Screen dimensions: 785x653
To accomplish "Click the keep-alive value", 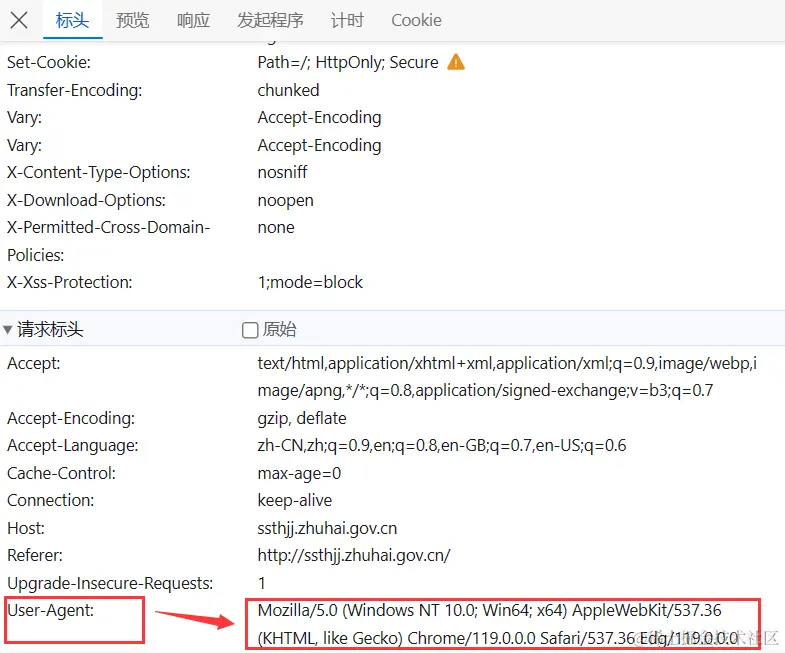I will point(294,500).
